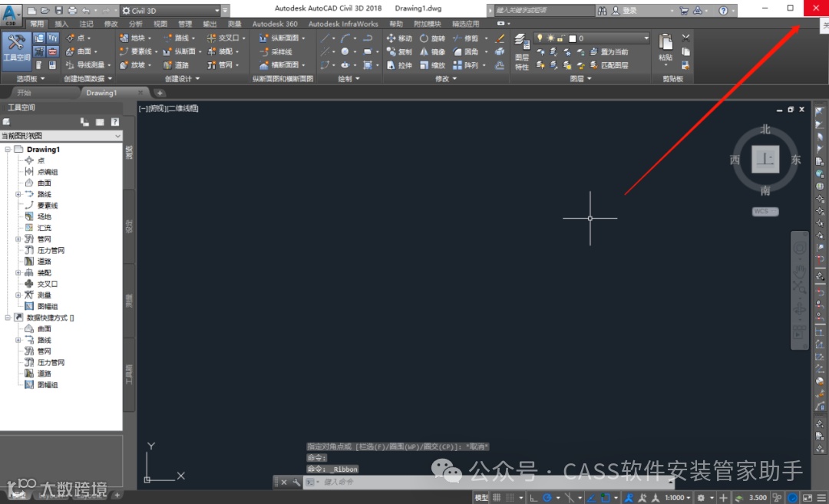Click the Pan hand on navigation bar
Viewport: 829px width, 504px height.
pos(799,272)
